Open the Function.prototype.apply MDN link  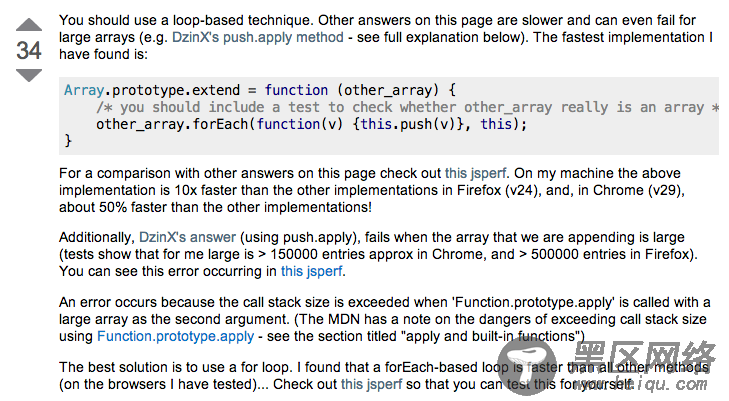point(175,336)
